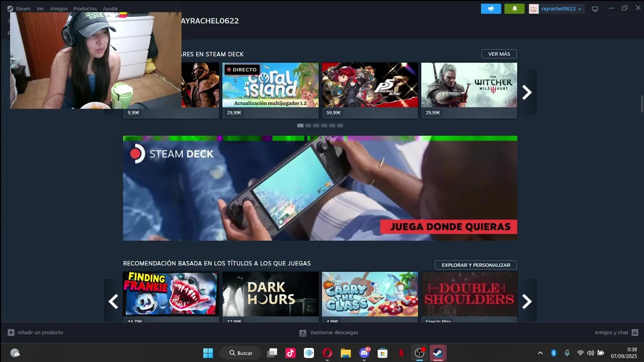The width and height of the screenshot is (644, 362).
Task: Switch to Big Picture mode monitor icon
Action: [x=595, y=9]
